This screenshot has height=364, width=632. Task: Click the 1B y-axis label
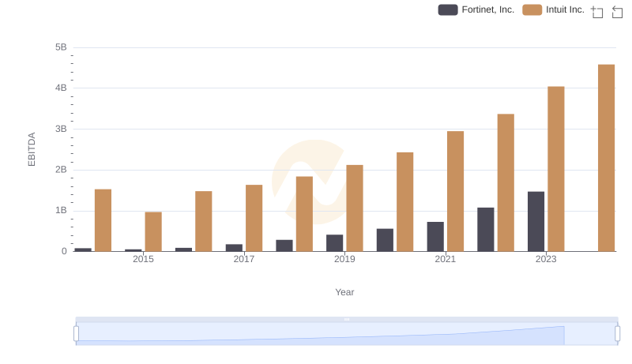(x=61, y=210)
